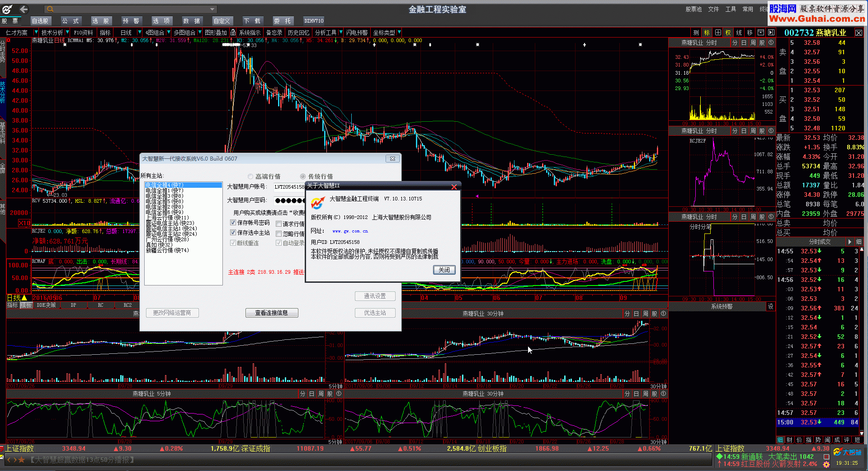Click the 大智慧用户密码 password field
868x471 pixels.
(289, 200)
